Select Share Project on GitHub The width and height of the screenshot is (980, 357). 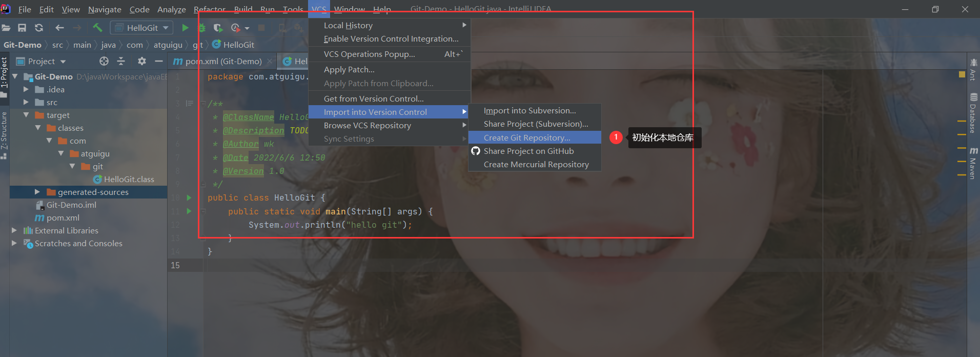[535, 151]
